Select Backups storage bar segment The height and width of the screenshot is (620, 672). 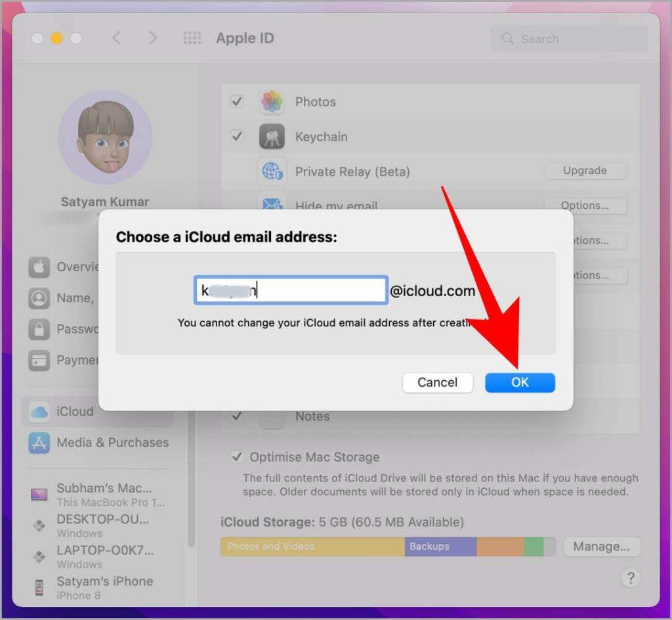point(440,546)
